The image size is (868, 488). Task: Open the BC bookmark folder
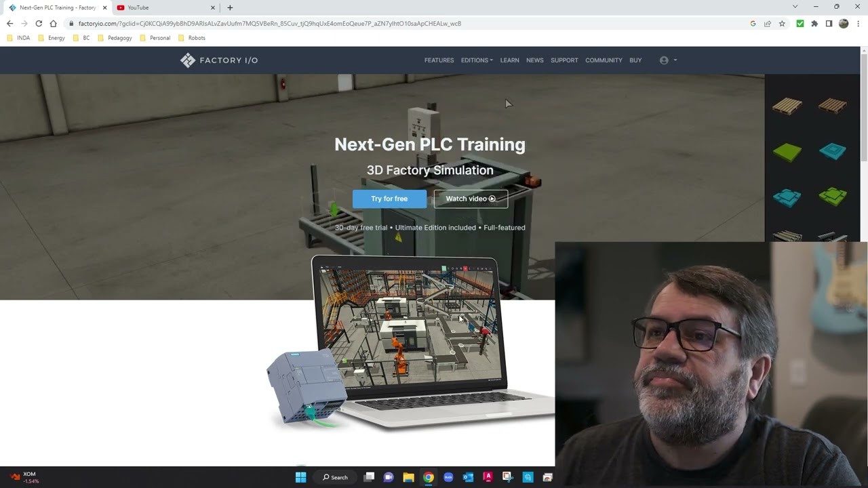point(81,38)
